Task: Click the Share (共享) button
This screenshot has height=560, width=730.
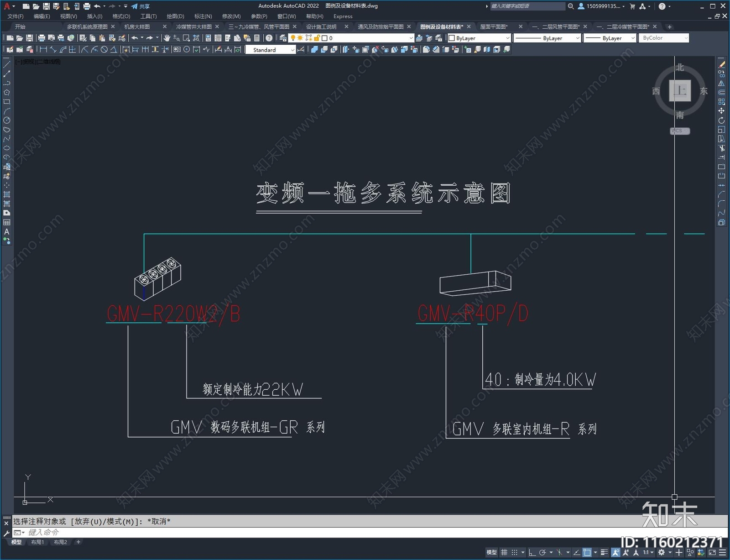Action: coord(141,6)
